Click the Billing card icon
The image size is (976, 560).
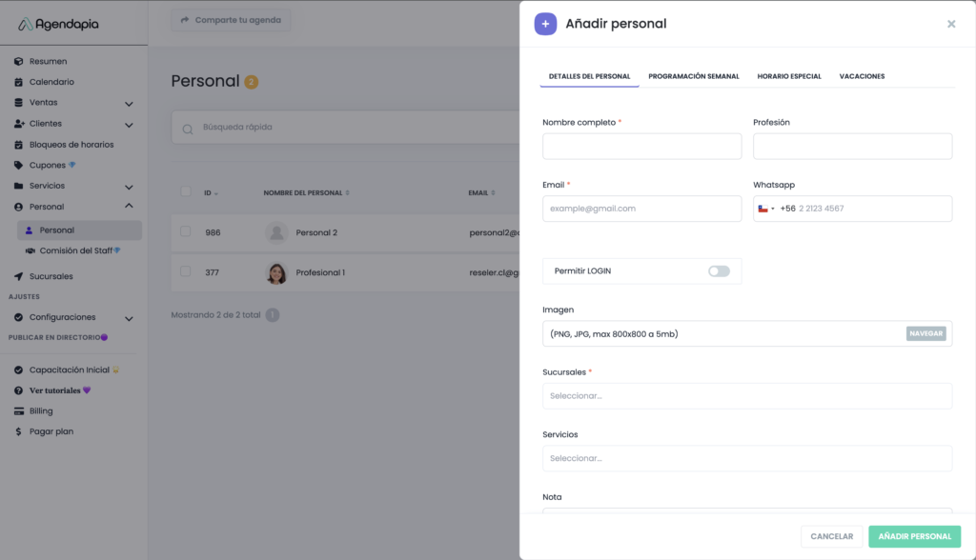(19, 411)
